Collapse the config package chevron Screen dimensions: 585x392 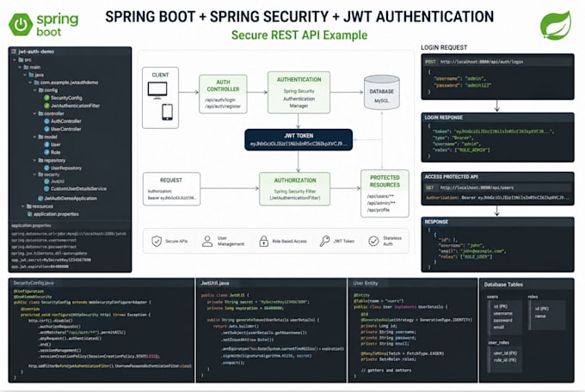pyautogui.click(x=35, y=90)
